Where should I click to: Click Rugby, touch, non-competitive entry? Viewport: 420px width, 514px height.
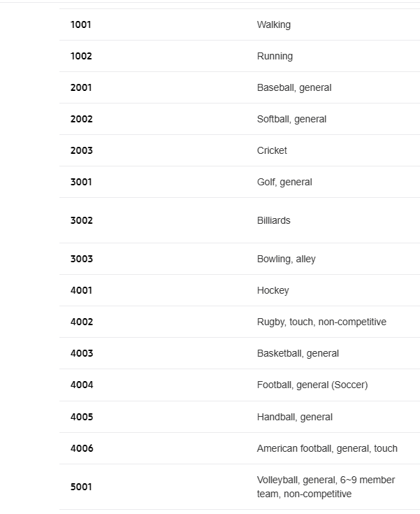pos(321,322)
